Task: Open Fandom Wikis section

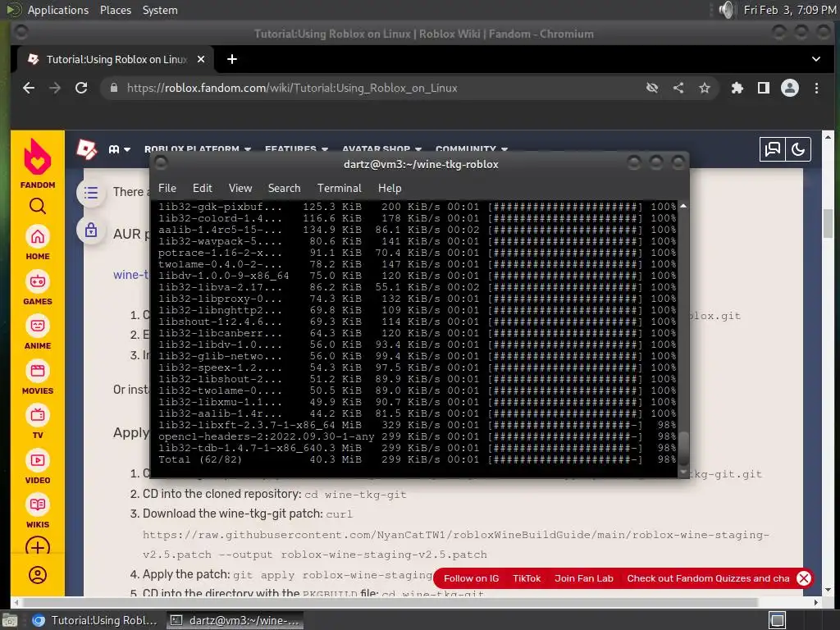Action: click(38, 510)
